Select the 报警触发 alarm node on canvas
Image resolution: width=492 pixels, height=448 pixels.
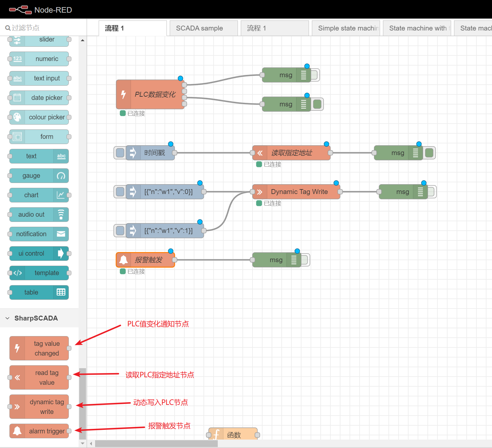(x=145, y=260)
